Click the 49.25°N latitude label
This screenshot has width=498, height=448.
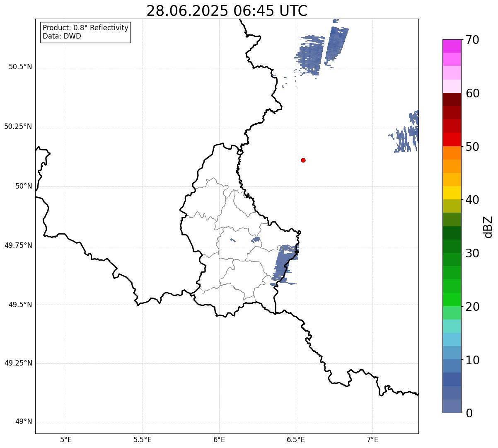[x=18, y=363]
